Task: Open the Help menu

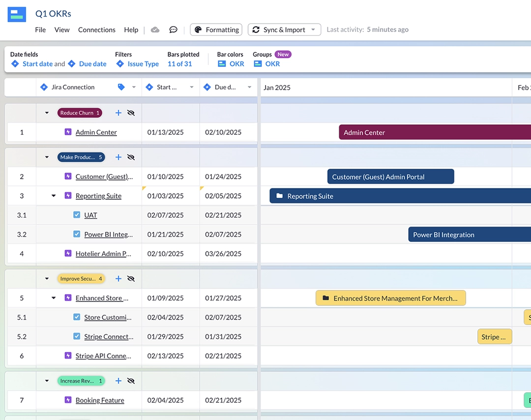Action: [131, 30]
